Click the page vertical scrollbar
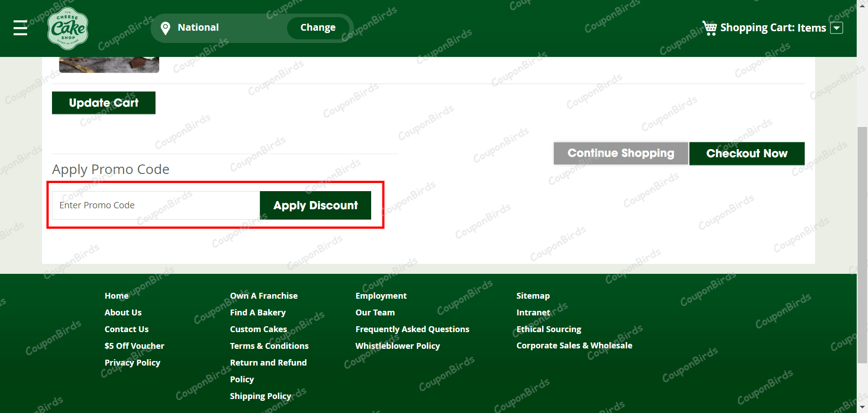This screenshot has width=868, height=413. [x=863, y=244]
